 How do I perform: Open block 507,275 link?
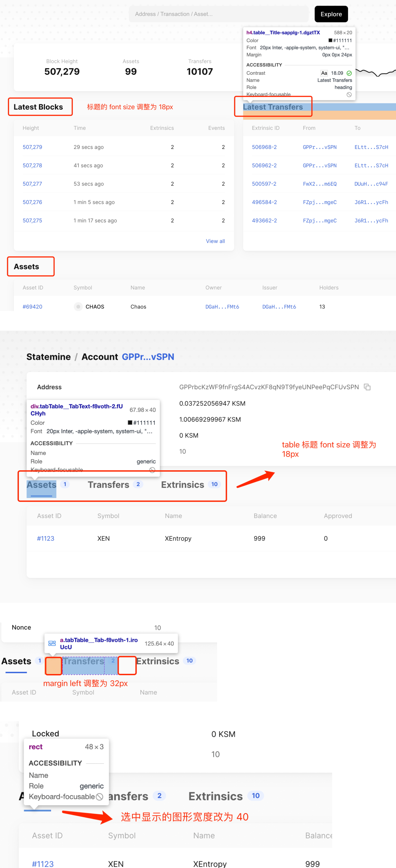pyautogui.click(x=32, y=221)
